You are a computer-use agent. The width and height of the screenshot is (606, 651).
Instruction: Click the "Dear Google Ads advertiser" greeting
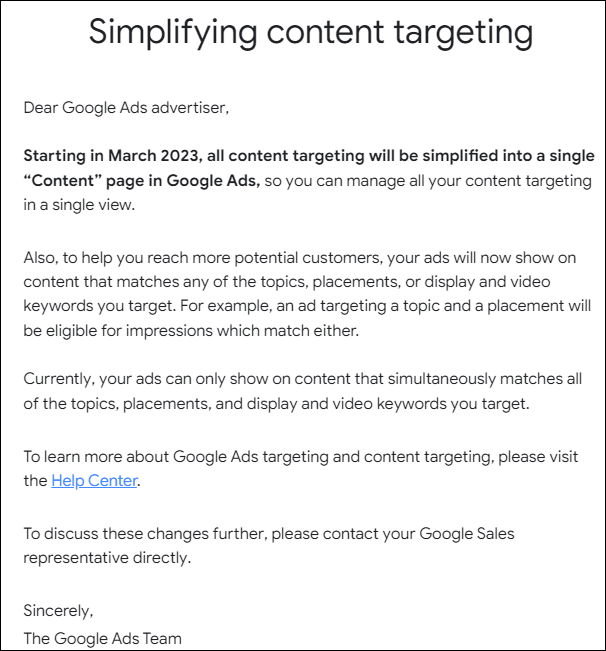(126, 108)
